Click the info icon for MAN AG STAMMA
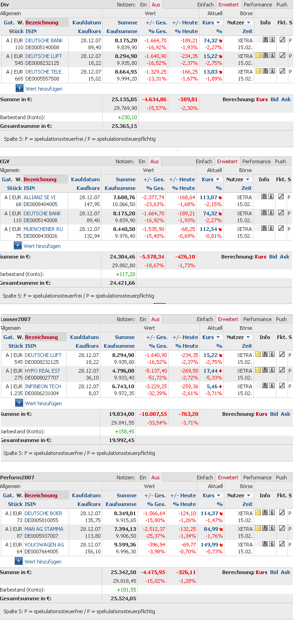 (x=272, y=528)
